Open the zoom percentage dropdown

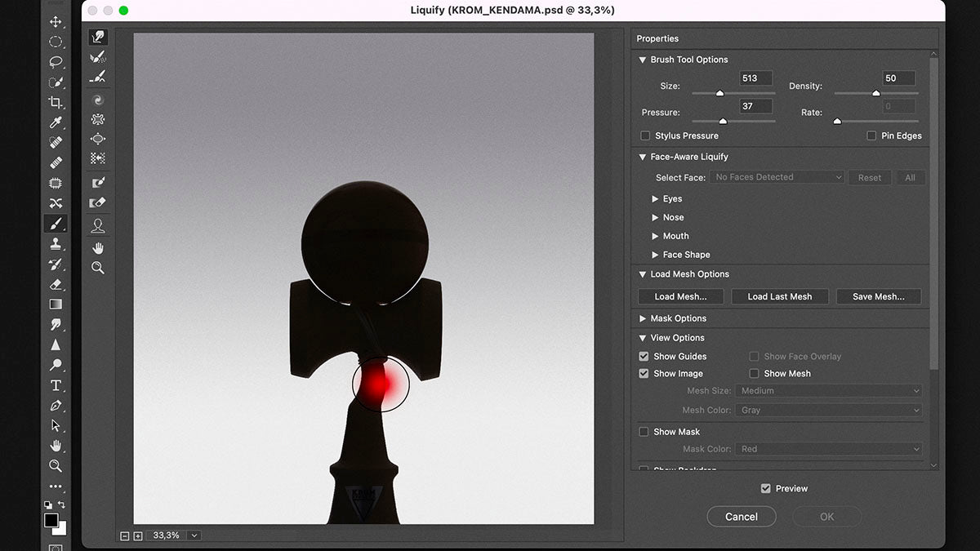(x=194, y=535)
